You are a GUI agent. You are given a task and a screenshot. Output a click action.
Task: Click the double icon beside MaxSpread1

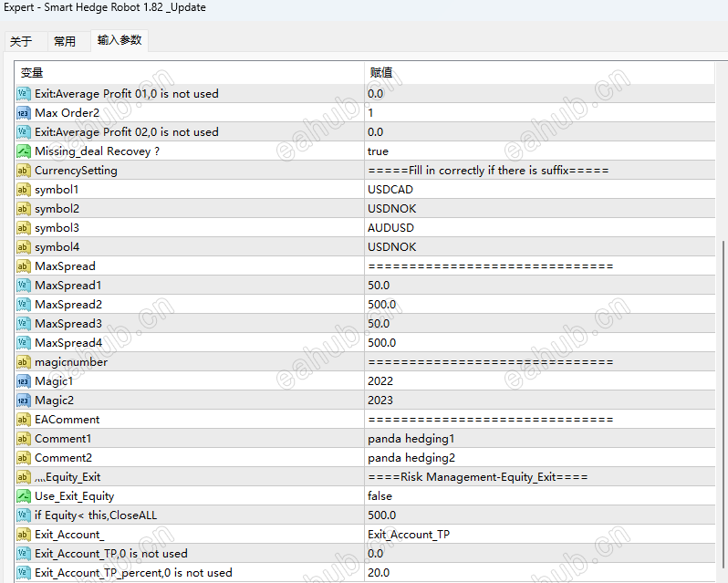coord(24,285)
